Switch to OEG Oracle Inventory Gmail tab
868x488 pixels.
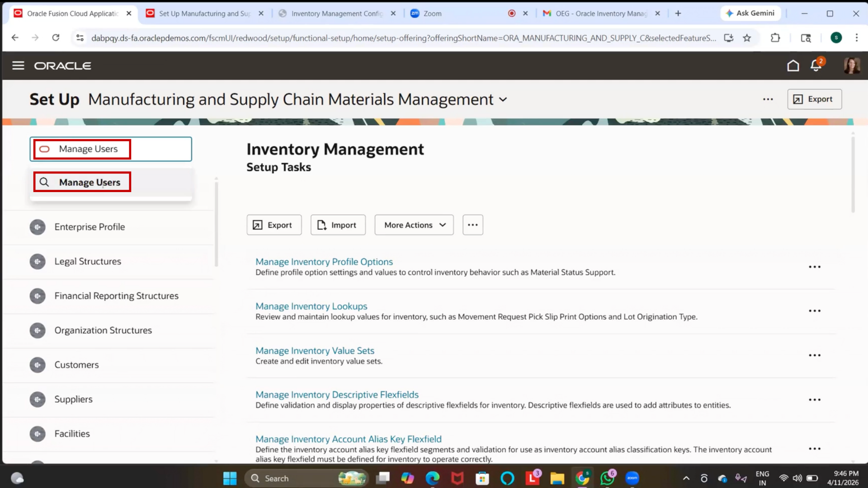click(601, 14)
